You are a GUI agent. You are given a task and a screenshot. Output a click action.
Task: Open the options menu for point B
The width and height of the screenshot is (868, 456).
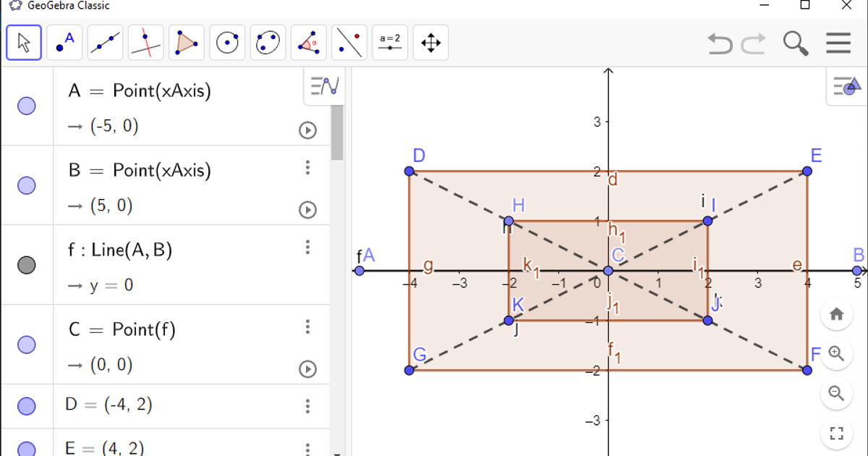pos(307,168)
